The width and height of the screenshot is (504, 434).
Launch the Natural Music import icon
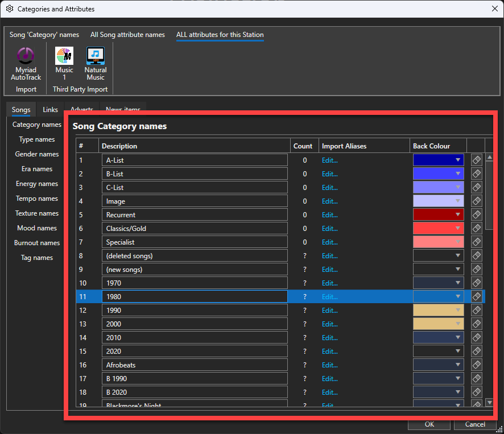pyautogui.click(x=95, y=57)
